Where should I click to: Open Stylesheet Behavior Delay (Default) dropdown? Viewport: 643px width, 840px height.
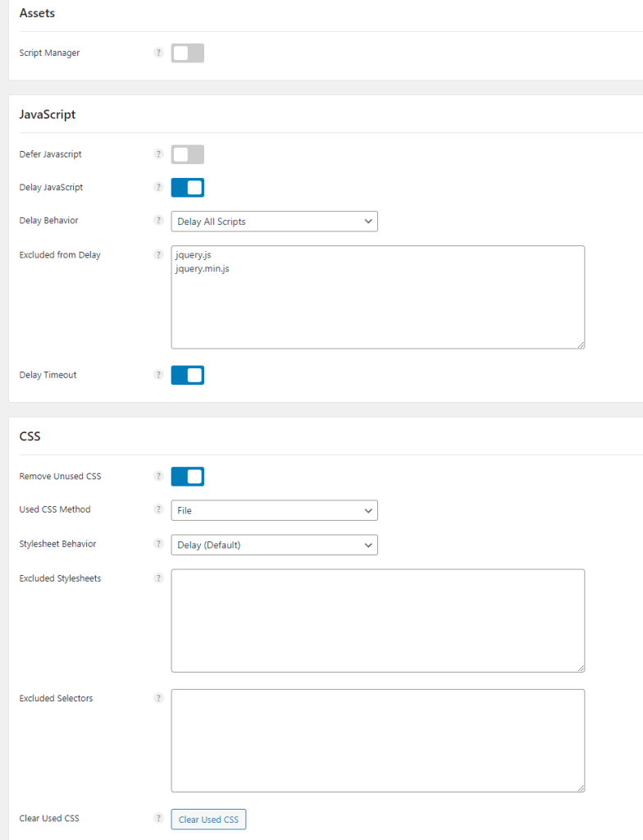(x=275, y=545)
